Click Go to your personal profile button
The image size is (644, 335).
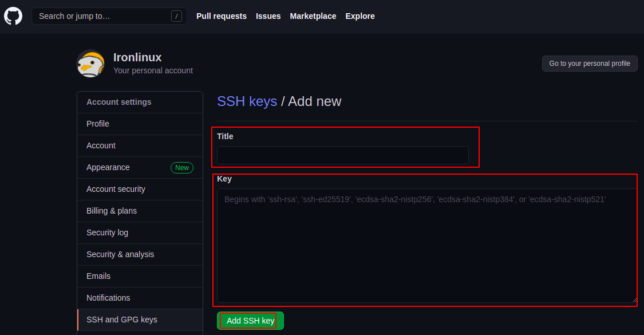[x=589, y=64]
